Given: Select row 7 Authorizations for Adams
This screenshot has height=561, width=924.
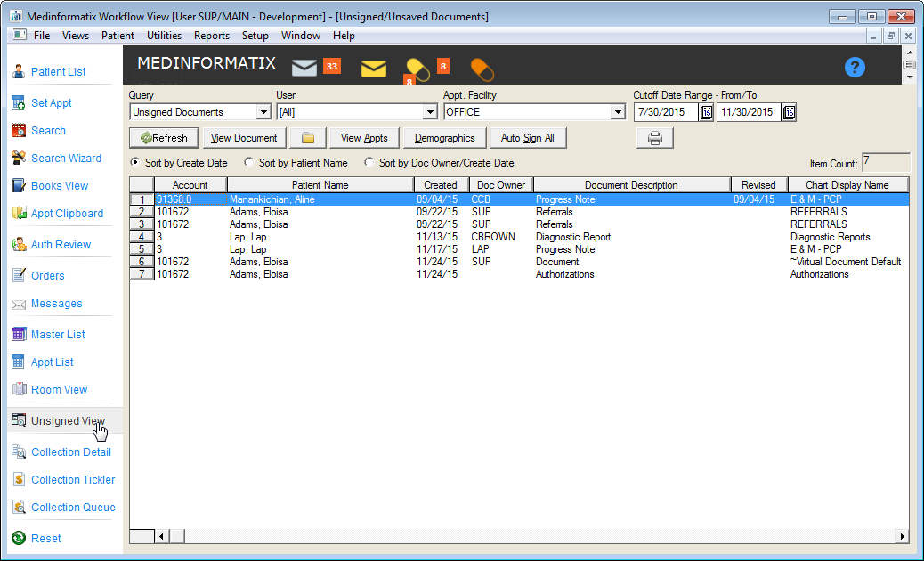Looking at the screenshot, I should (519, 274).
